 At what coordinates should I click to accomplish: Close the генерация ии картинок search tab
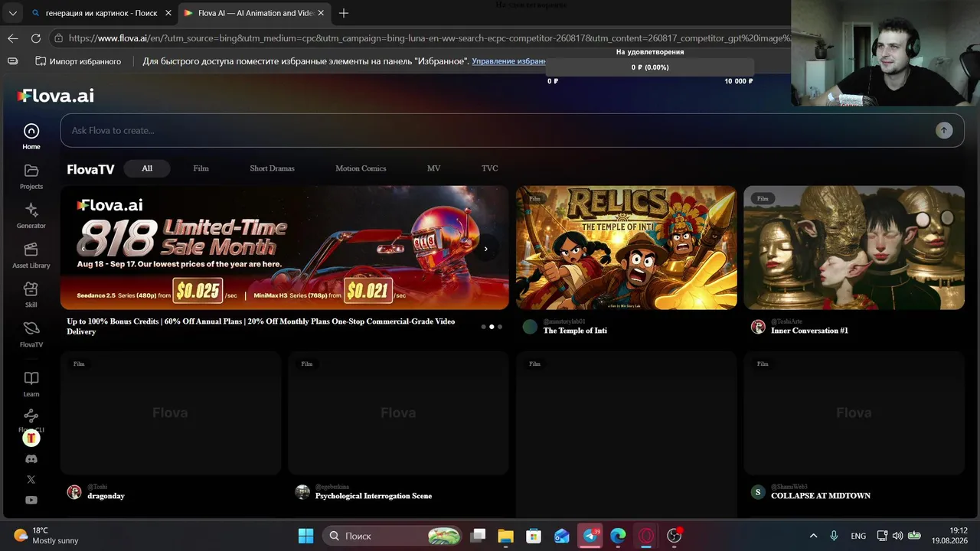[168, 13]
